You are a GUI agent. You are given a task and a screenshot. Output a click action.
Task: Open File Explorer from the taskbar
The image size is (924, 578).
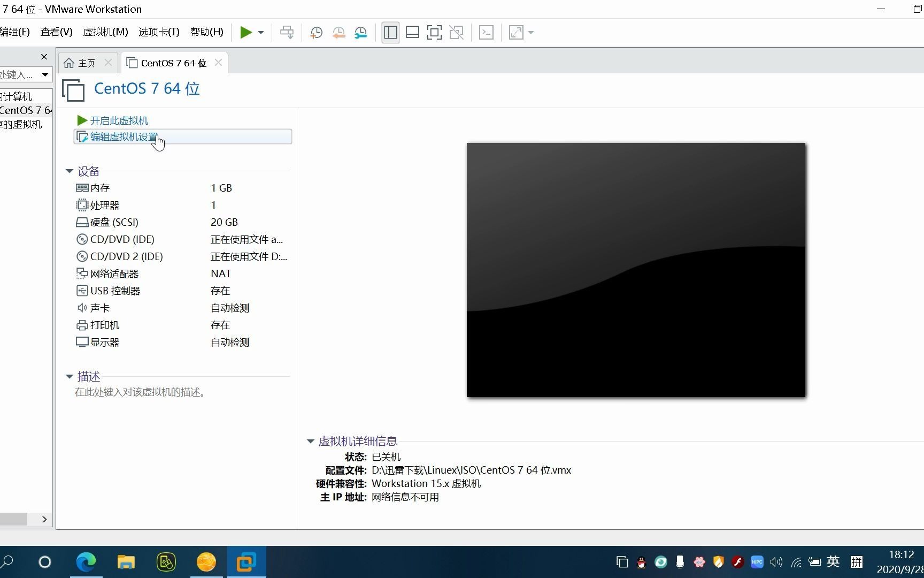[x=126, y=562]
